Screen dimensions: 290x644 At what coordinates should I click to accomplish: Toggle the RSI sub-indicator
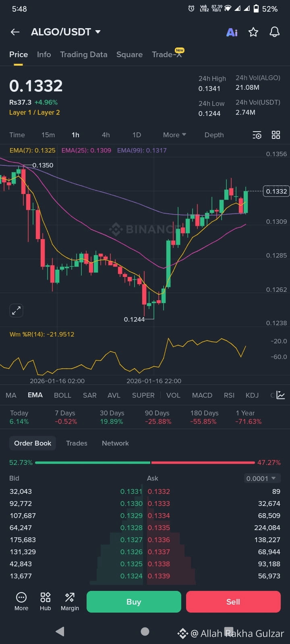click(x=229, y=395)
